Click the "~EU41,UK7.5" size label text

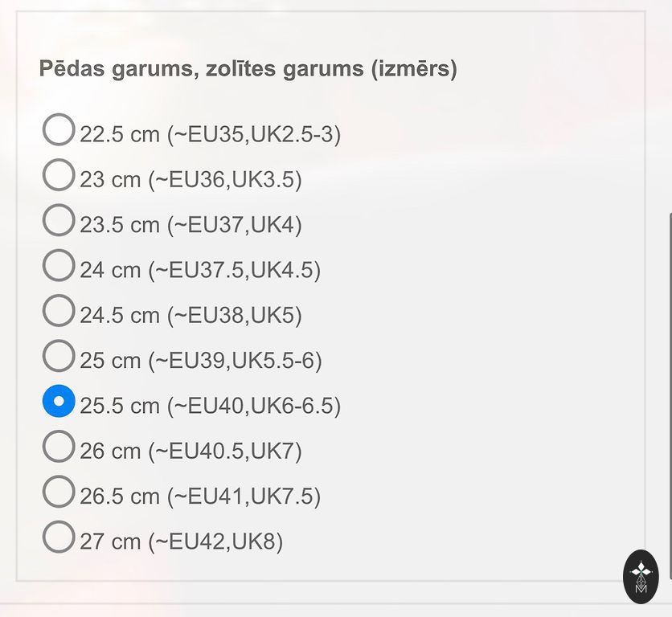(x=244, y=496)
